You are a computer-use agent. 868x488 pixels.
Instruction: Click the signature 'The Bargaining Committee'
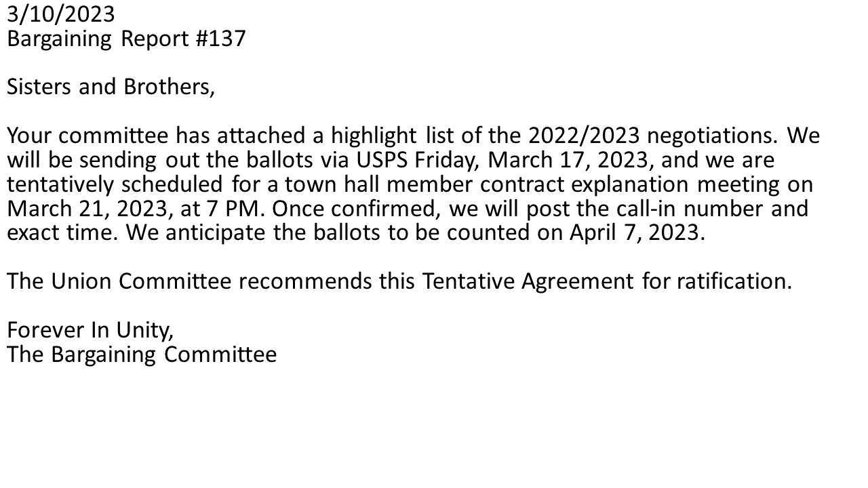point(142,354)
